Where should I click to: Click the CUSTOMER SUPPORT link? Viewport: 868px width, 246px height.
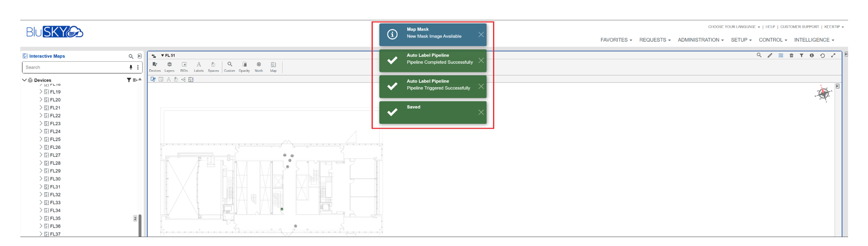coord(799,27)
